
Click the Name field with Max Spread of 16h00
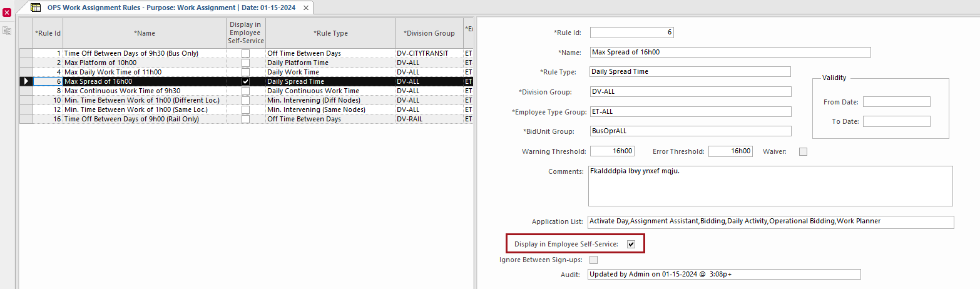pos(730,52)
